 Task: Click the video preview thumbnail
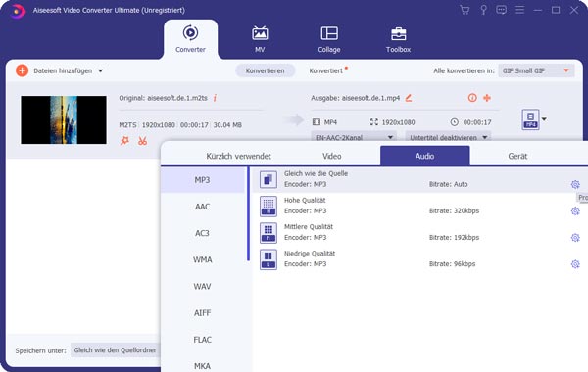coord(64,119)
